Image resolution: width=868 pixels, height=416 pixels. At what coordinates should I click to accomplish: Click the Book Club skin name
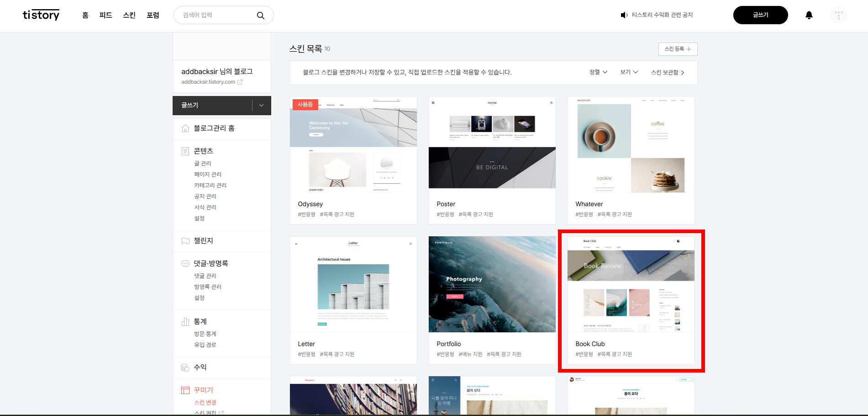tap(590, 344)
